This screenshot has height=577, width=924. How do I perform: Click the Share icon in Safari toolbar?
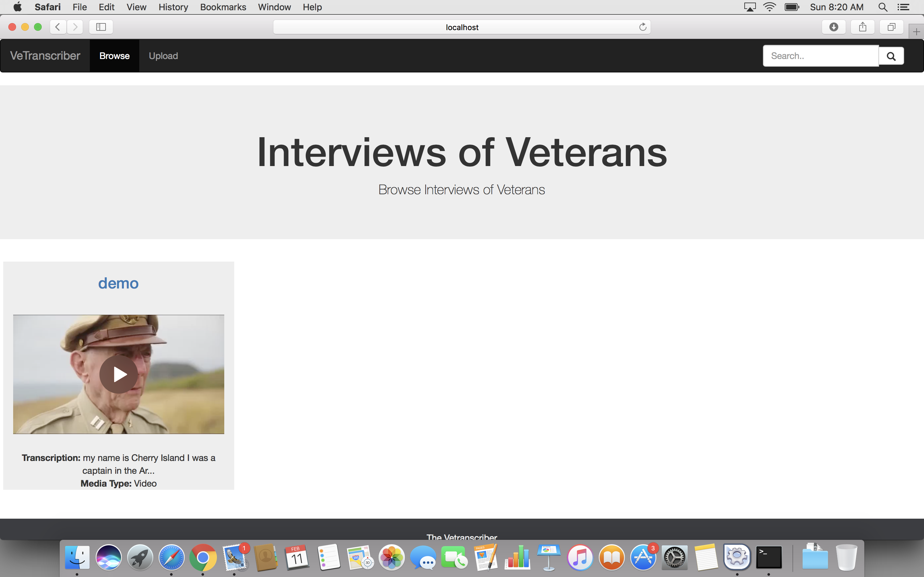pyautogui.click(x=862, y=27)
